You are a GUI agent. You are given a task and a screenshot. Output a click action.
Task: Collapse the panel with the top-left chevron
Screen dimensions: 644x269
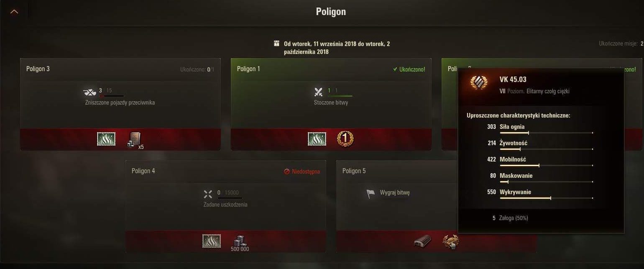[x=14, y=12]
